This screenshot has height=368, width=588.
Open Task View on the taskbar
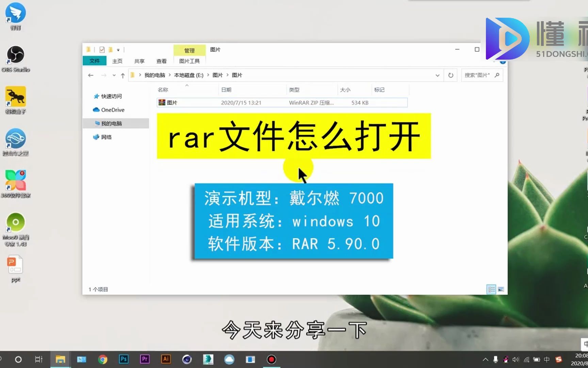tap(39, 359)
